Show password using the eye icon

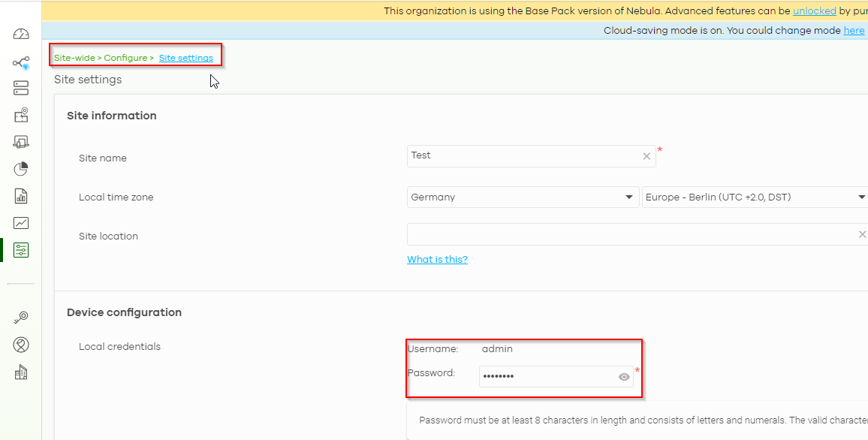pyautogui.click(x=624, y=377)
